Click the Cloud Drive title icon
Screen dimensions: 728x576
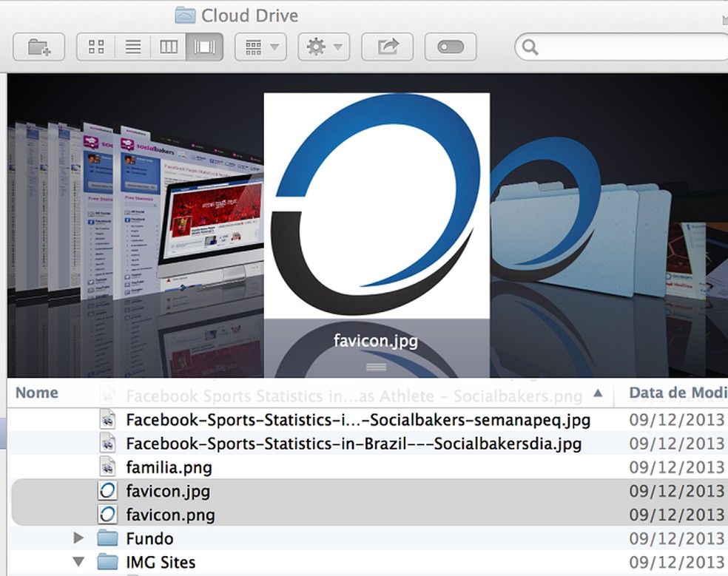tap(185, 15)
